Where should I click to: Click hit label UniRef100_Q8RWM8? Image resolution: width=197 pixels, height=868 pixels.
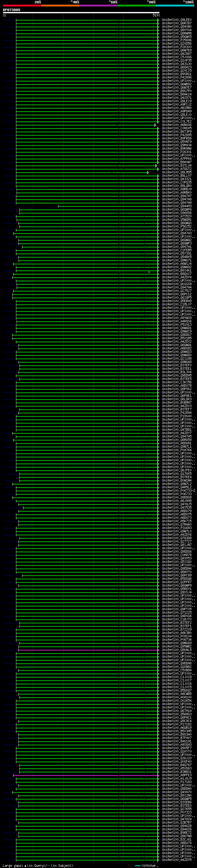pyautogui.click(x=177, y=33)
